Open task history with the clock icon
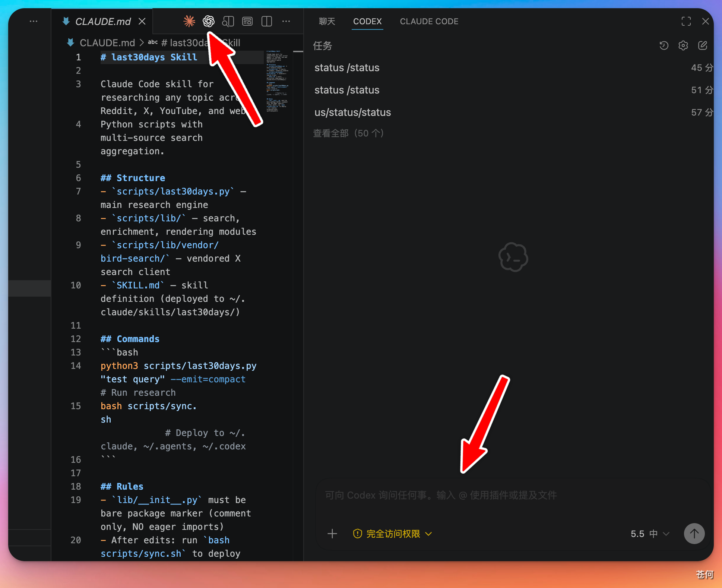 664,45
